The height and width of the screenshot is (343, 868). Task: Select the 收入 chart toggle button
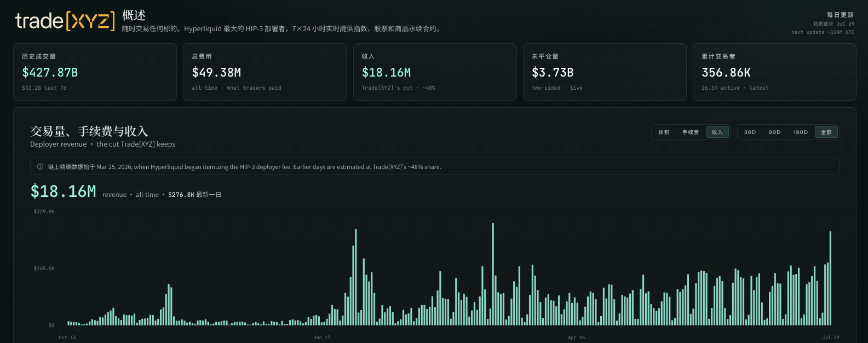click(717, 132)
